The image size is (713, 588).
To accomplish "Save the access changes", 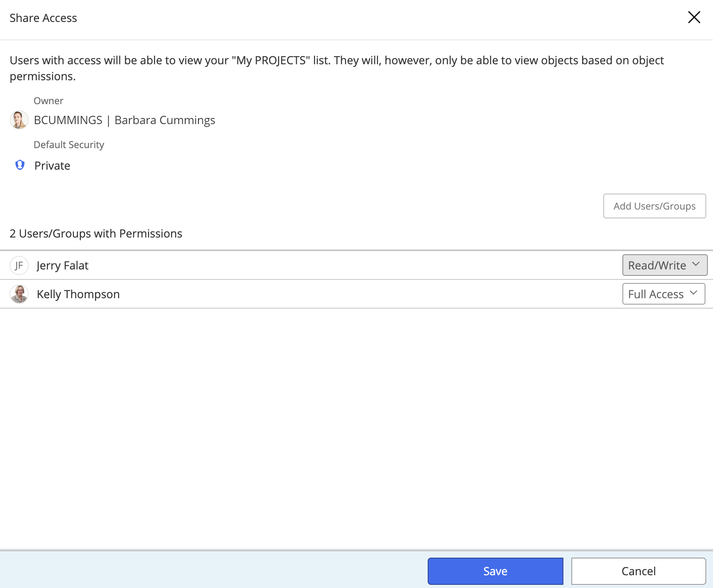I will click(495, 571).
